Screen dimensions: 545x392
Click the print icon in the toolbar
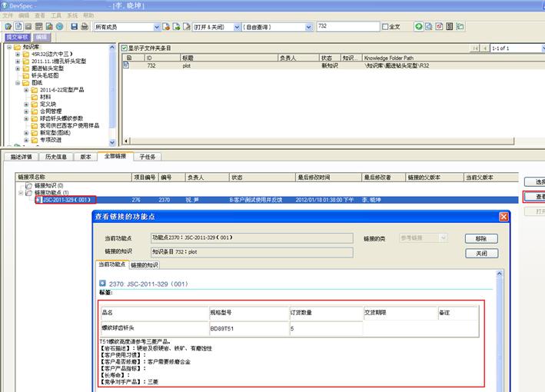coord(84,26)
